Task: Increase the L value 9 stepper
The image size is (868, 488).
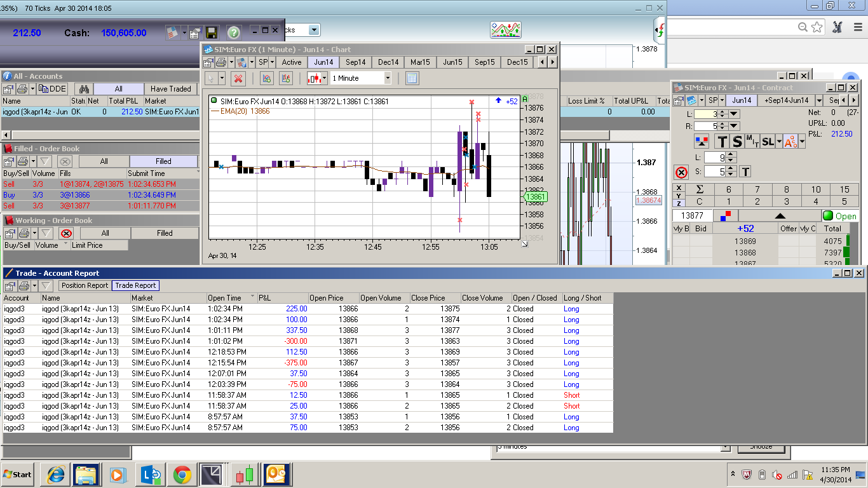Action: tap(731, 154)
